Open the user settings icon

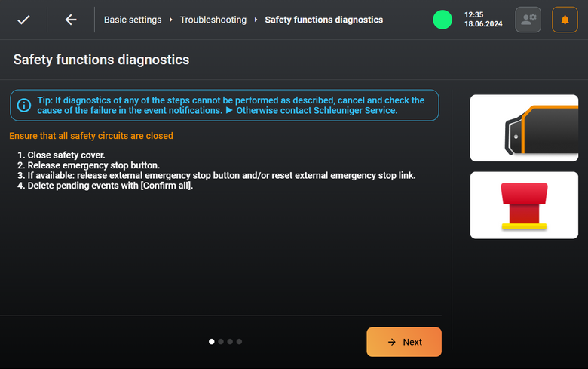[528, 20]
